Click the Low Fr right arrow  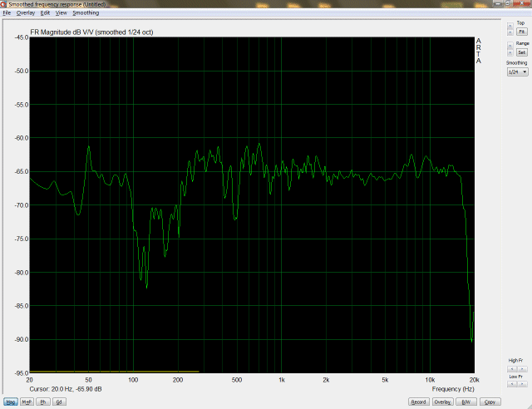[x=523, y=384]
